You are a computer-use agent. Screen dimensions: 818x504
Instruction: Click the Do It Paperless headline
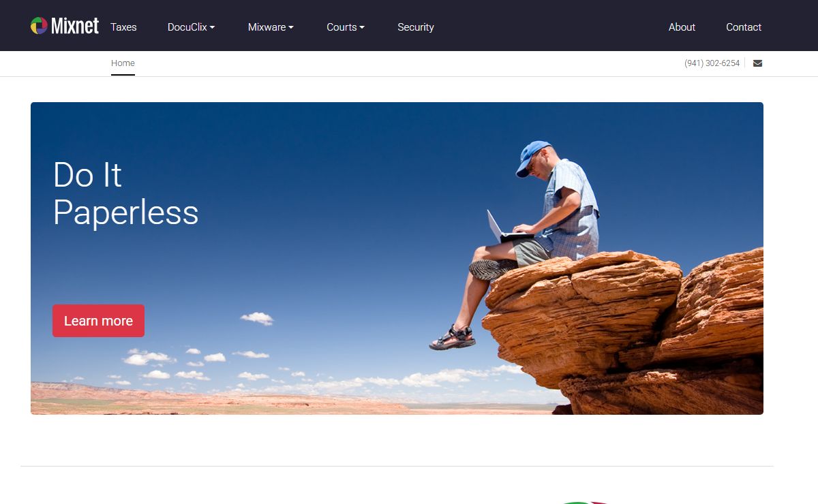pos(125,193)
